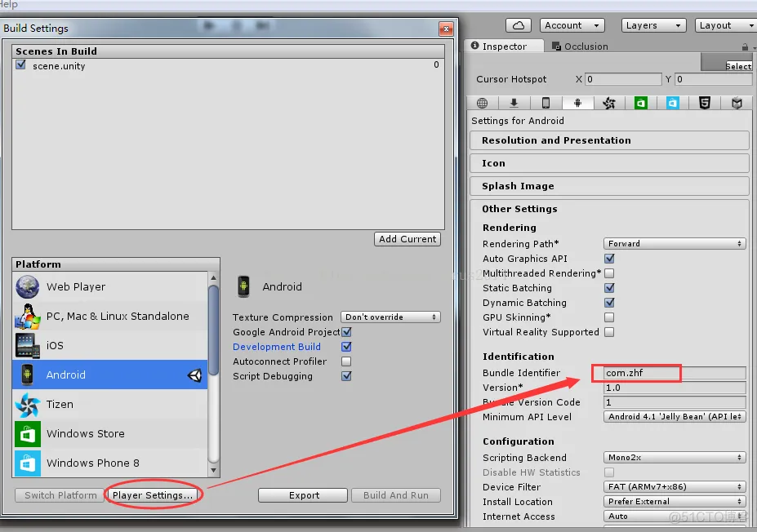757x532 pixels.
Task: Open the Account dropdown
Action: point(572,25)
